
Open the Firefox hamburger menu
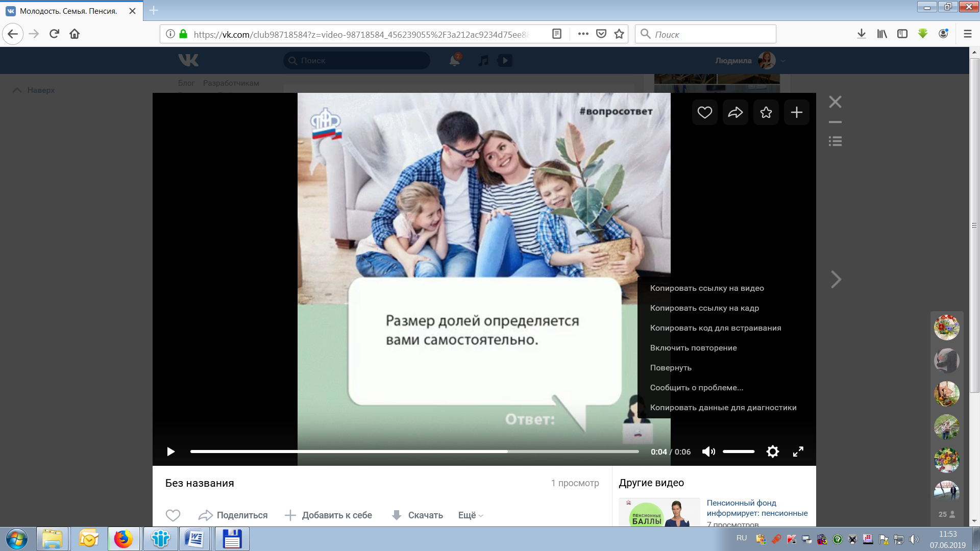(x=967, y=34)
